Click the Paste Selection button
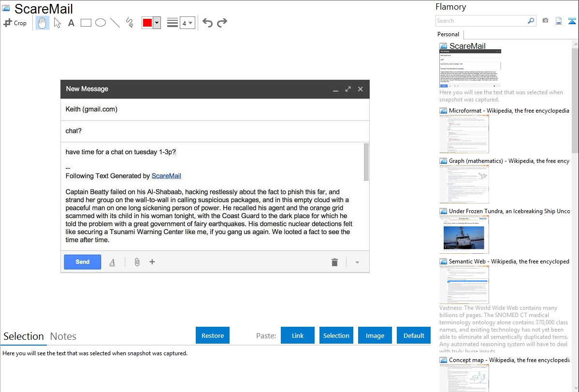The height and width of the screenshot is (392, 579). point(336,335)
